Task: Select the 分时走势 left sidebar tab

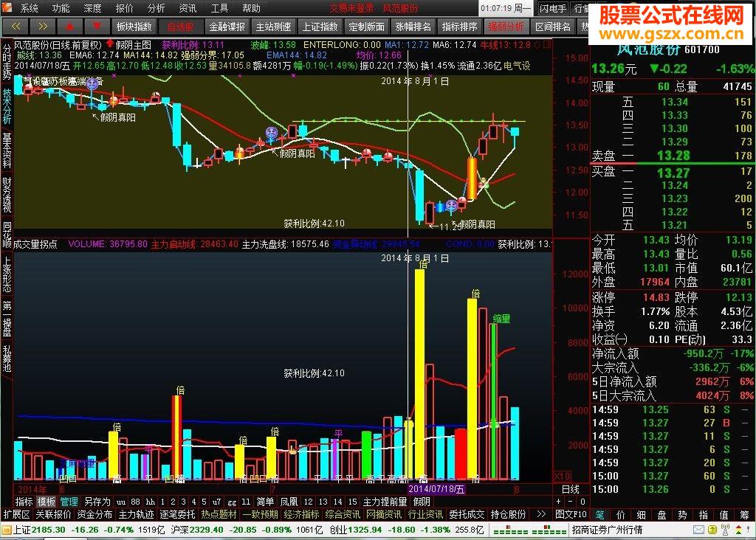Action: click(7, 62)
